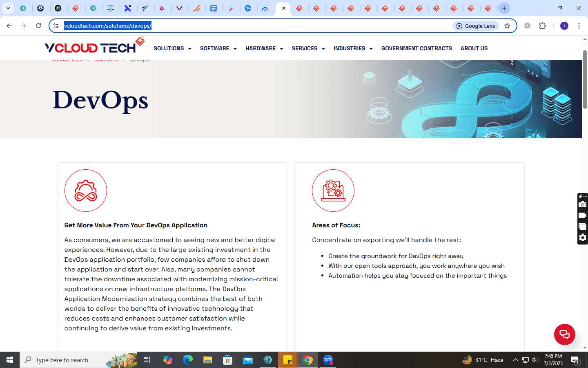This screenshot has height=368, width=588.
Task: Switch to the blue document favicon tab
Action: pos(214,8)
